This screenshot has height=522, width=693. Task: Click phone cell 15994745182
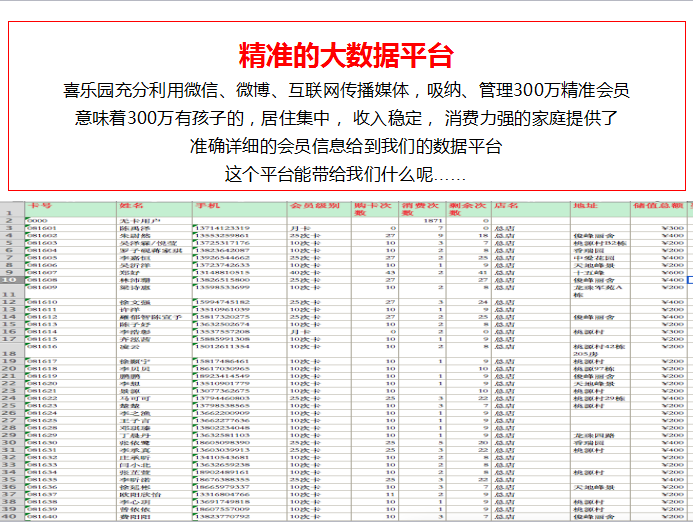[x=240, y=302]
